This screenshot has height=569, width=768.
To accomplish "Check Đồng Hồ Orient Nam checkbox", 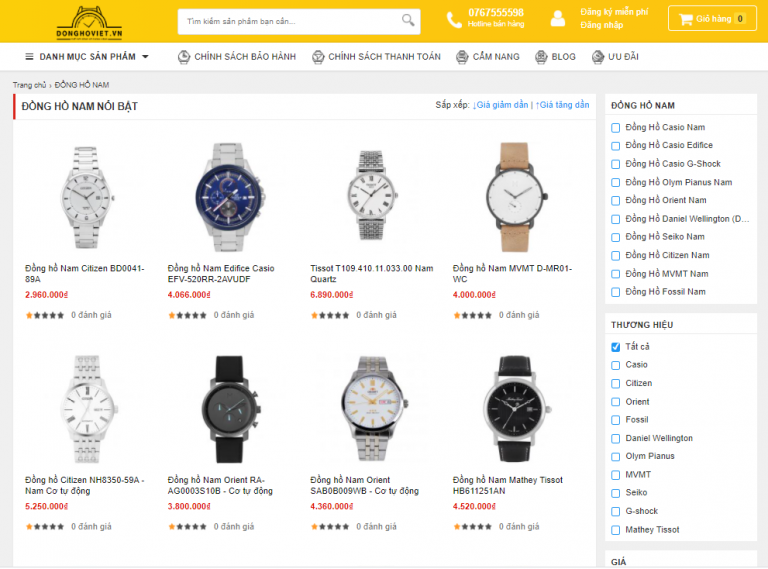I will click(616, 201).
